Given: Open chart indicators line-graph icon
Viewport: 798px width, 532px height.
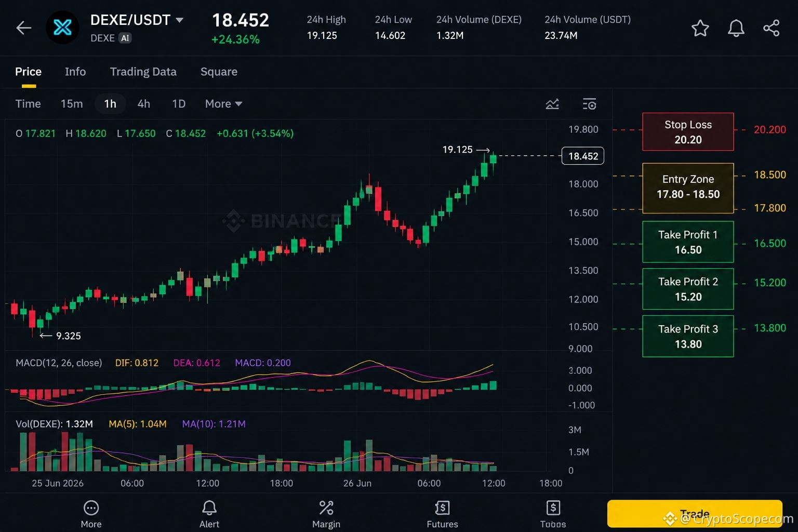Looking at the screenshot, I should pyautogui.click(x=552, y=104).
